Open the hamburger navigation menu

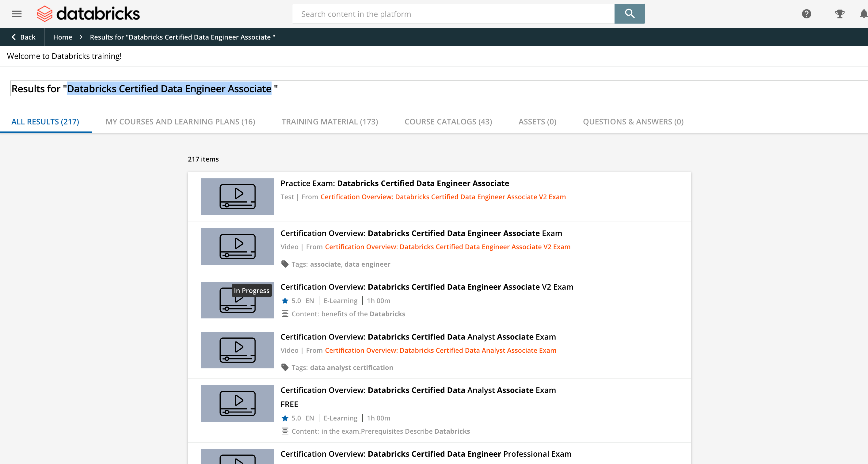coord(17,14)
